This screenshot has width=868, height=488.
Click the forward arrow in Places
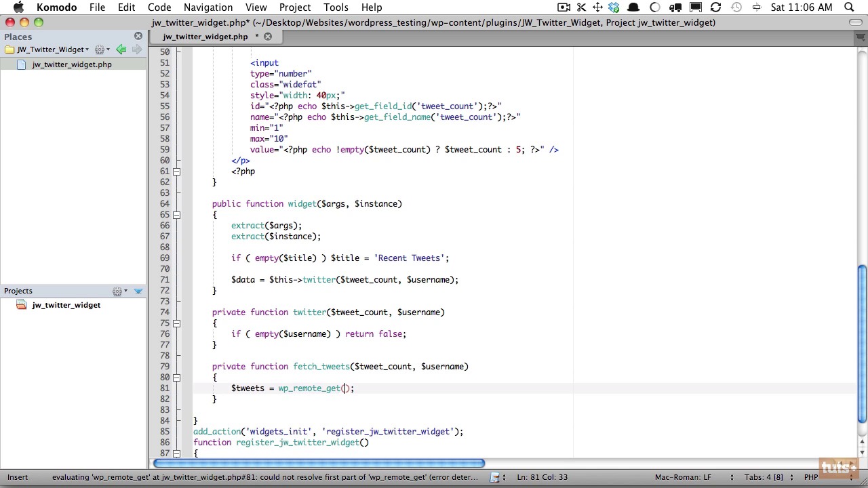(136, 49)
